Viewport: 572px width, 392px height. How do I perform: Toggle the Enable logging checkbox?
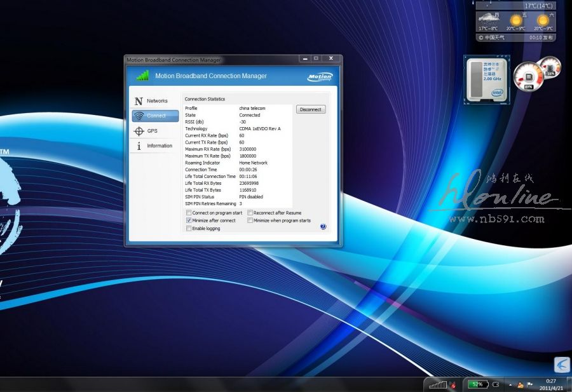click(189, 228)
